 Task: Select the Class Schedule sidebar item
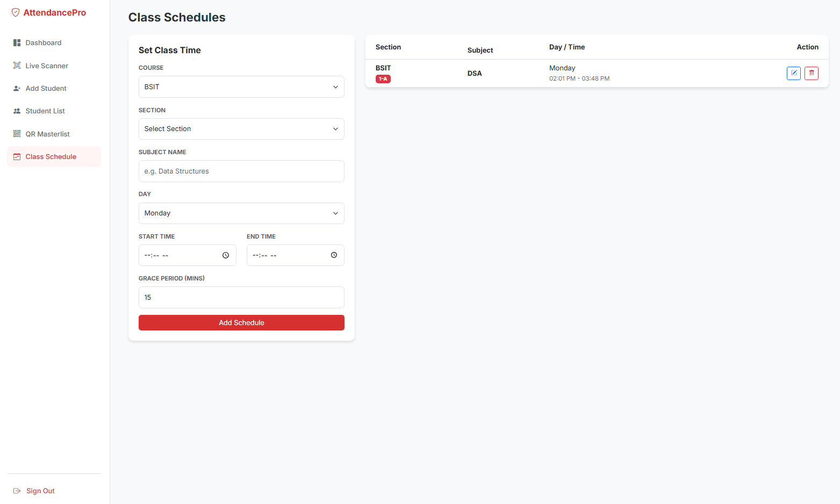(51, 156)
